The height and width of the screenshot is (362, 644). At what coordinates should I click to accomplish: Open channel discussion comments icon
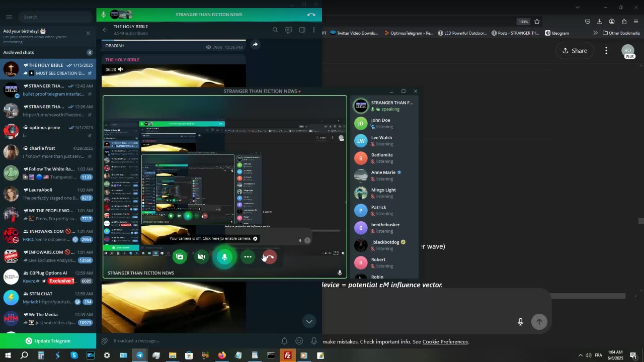(x=289, y=30)
